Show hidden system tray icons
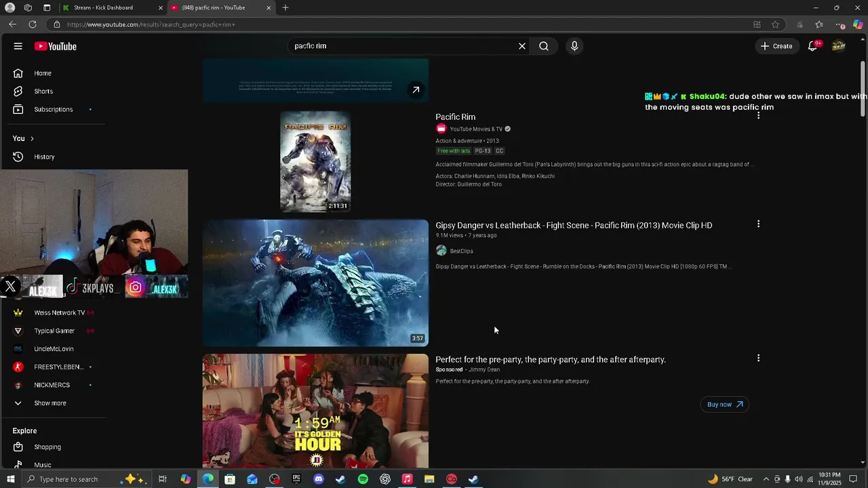This screenshot has height=488, width=868. pos(766,479)
